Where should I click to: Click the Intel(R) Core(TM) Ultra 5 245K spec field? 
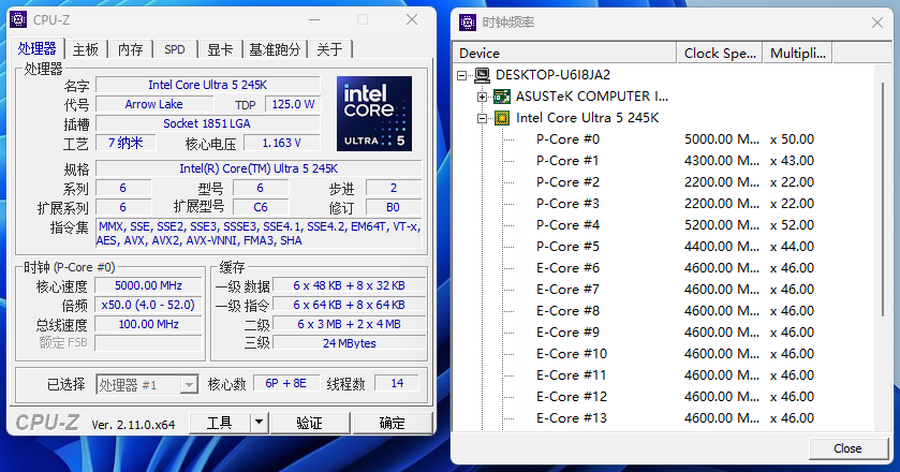pyautogui.click(x=259, y=169)
